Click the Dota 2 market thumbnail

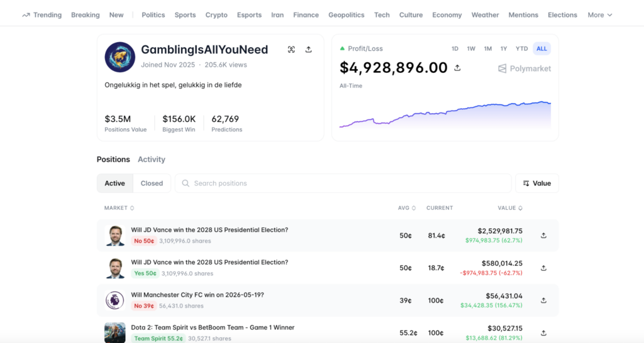[x=115, y=333]
